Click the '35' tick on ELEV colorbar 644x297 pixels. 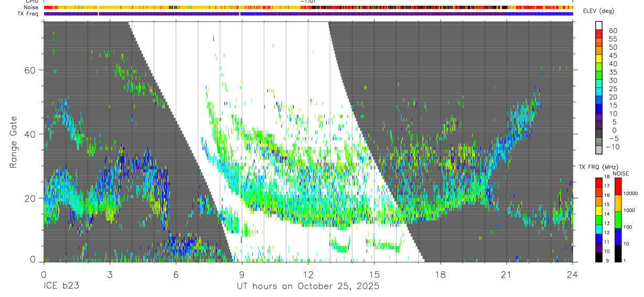pos(613,72)
